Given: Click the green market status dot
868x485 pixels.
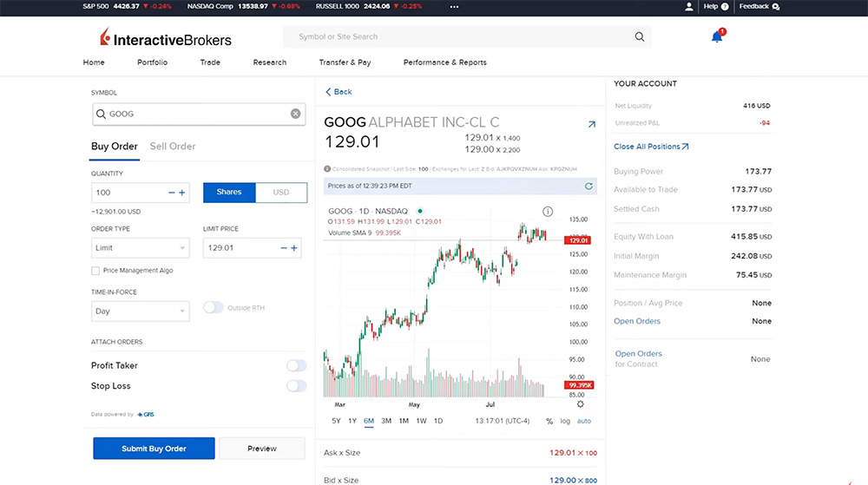Looking at the screenshot, I should click(420, 211).
